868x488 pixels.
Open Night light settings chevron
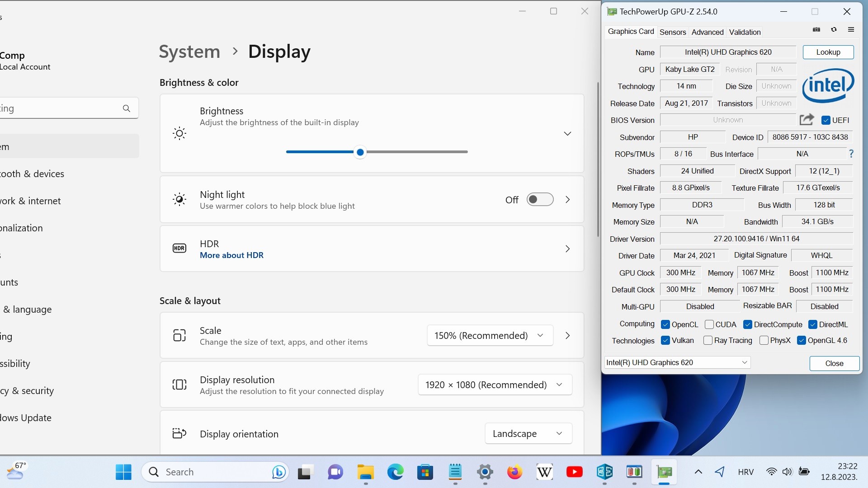click(567, 200)
